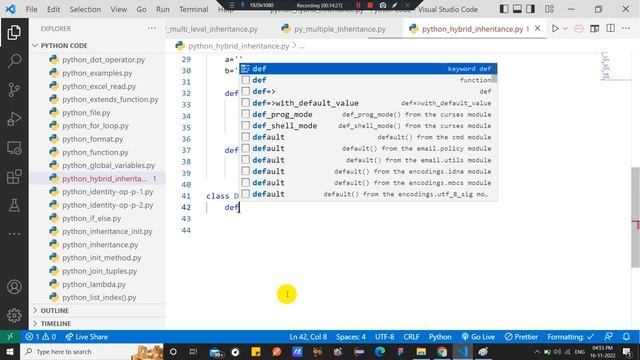Select 'default' from email.policy module
The height and width of the screenshot is (360, 640).
368,149
